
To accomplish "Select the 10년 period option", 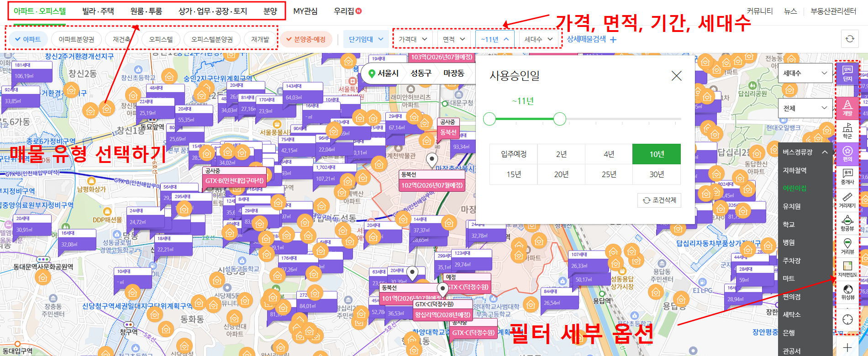I will click(657, 154).
